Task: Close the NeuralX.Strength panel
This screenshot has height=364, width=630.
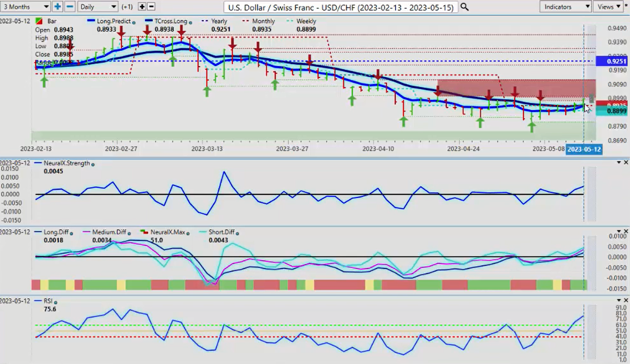Action: point(626,163)
